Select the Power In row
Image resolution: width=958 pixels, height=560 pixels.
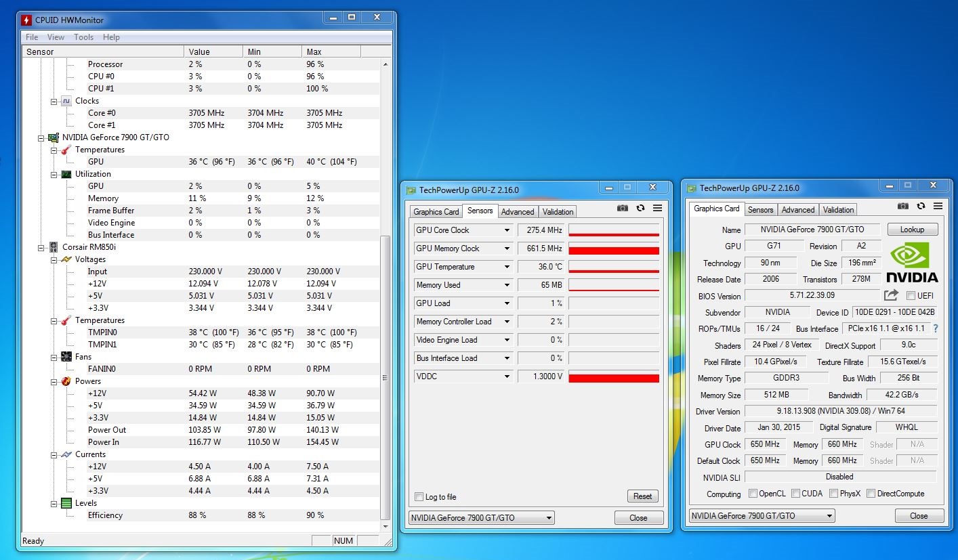tap(201, 442)
